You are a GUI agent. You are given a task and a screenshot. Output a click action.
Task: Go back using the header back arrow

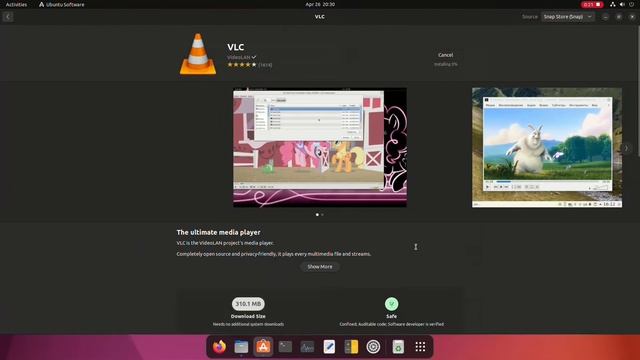[x=8, y=17]
